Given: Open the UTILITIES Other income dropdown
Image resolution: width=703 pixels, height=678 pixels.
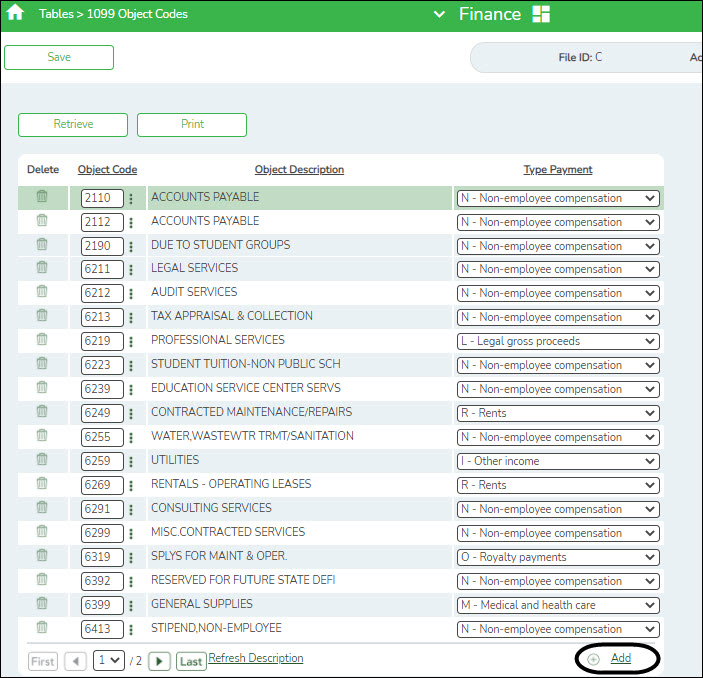Looking at the screenshot, I should point(558,461).
